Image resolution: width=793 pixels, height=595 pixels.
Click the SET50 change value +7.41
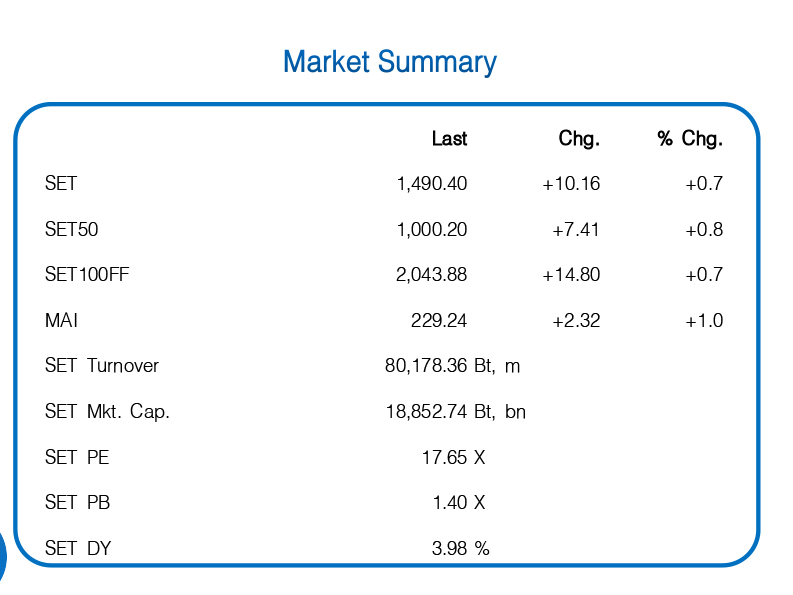tap(576, 230)
